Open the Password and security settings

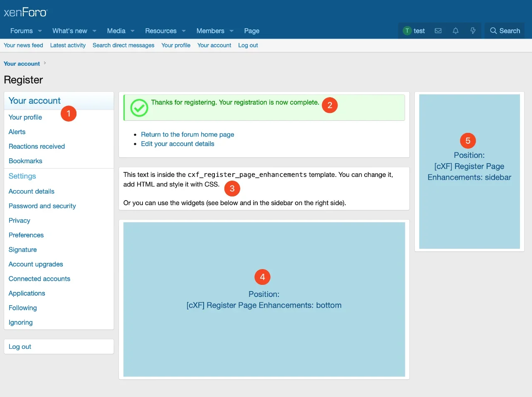coord(42,206)
